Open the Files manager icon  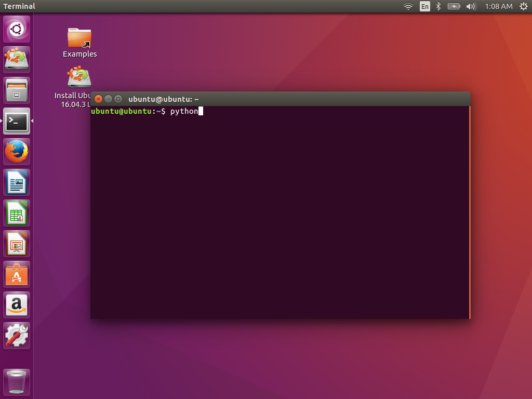[x=16, y=90]
